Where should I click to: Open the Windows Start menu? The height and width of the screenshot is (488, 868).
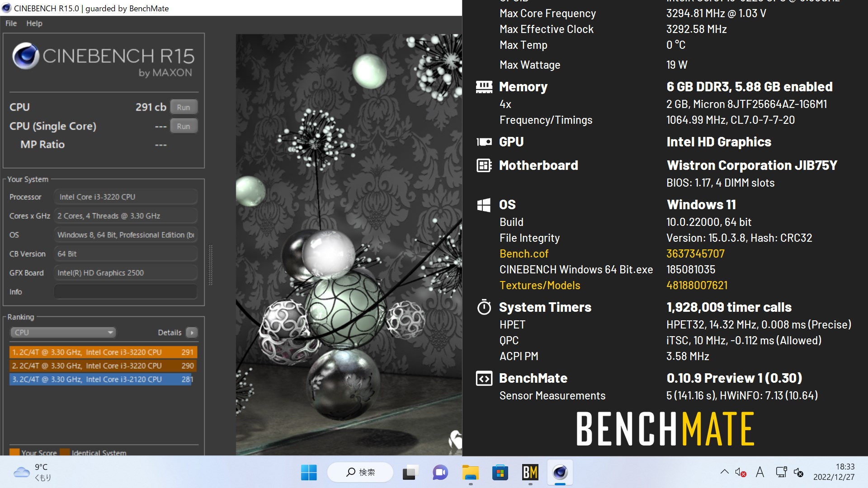(309, 473)
